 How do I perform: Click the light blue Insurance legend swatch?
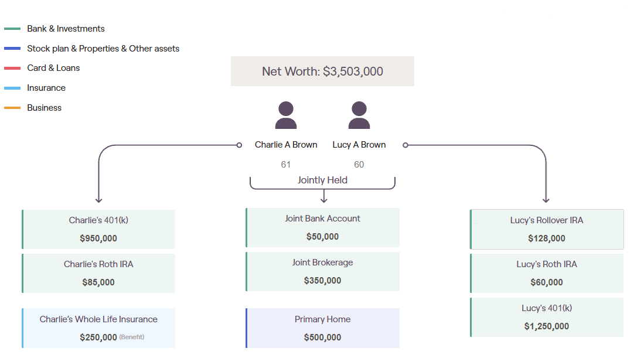pyautogui.click(x=12, y=88)
